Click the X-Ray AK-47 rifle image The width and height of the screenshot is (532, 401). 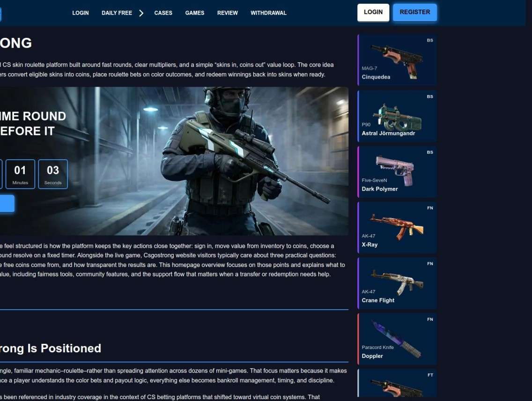pyautogui.click(x=397, y=227)
